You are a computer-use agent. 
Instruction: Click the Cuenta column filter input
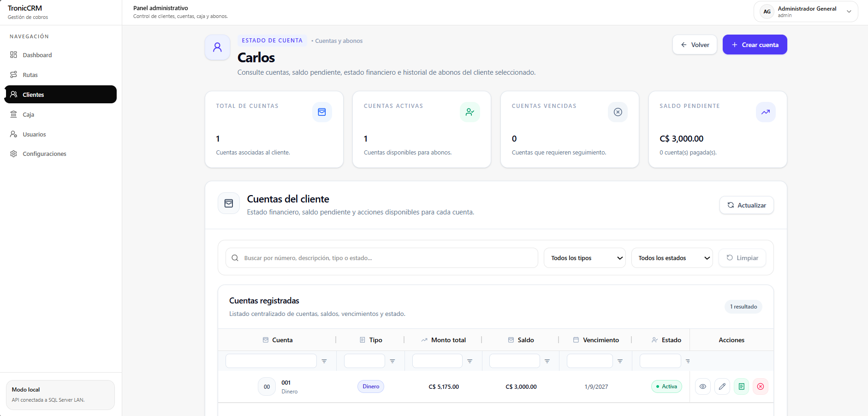[x=271, y=361]
